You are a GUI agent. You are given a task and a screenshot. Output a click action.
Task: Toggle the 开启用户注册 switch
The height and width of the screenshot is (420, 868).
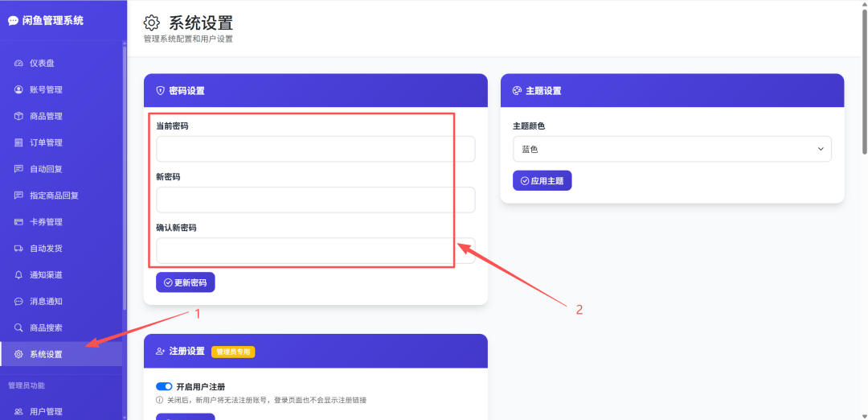coord(165,387)
